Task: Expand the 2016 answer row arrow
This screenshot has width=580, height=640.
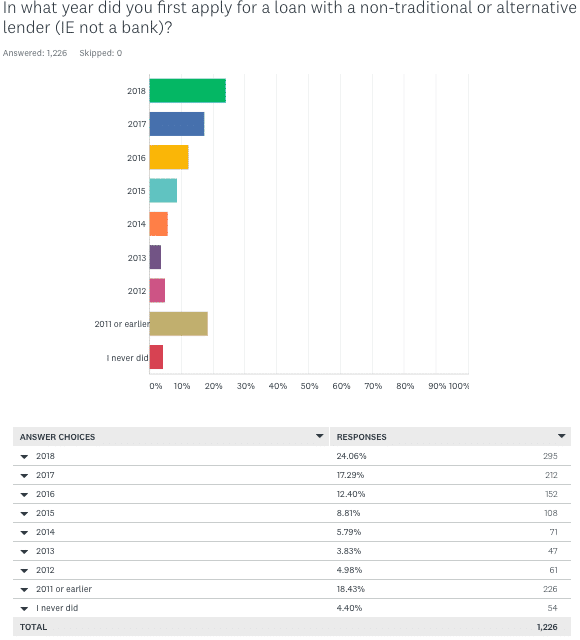Action: 24,495
